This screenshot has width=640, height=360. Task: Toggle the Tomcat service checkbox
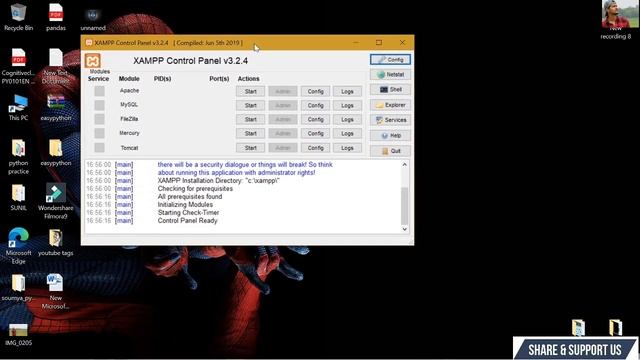[x=99, y=148]
